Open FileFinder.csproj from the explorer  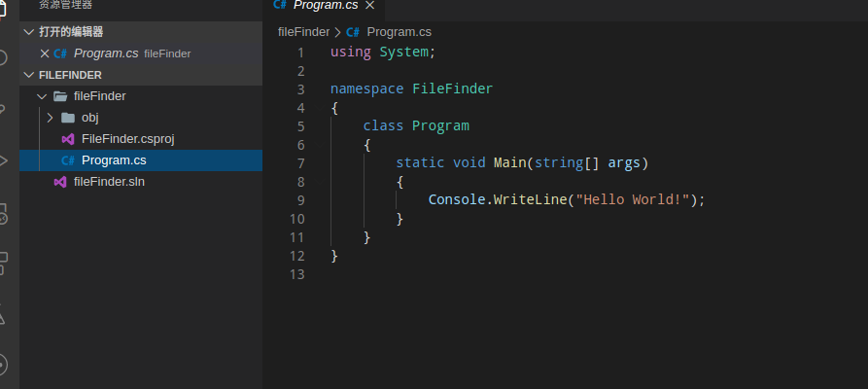(127, 139)
